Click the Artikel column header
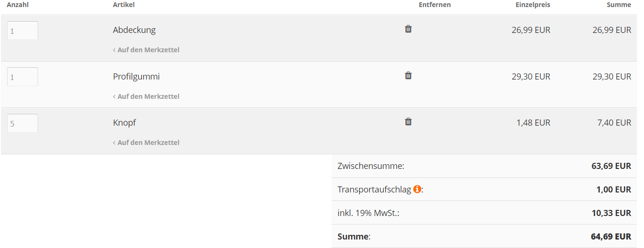This screenshot has height=248, width=644. click(124, 5)
